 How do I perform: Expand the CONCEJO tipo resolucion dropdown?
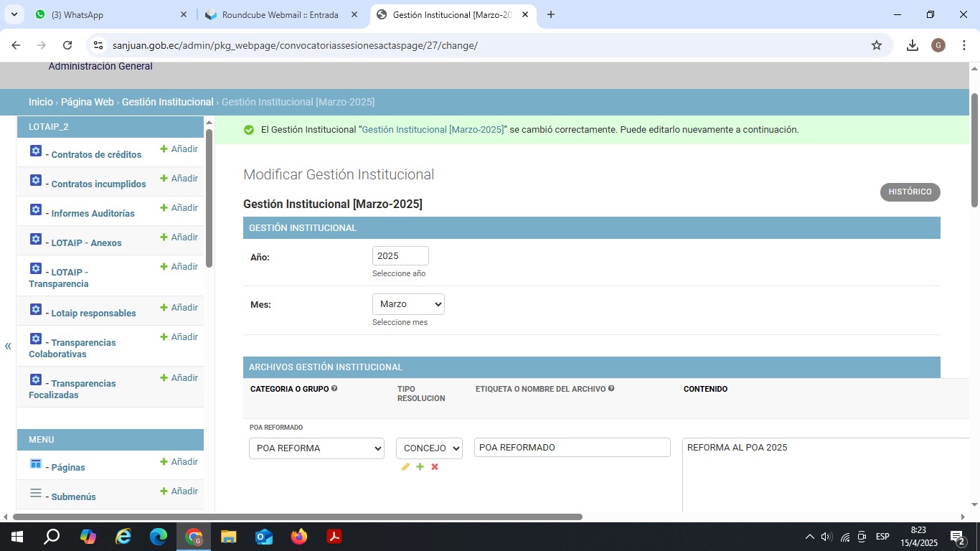coord(429,448)
